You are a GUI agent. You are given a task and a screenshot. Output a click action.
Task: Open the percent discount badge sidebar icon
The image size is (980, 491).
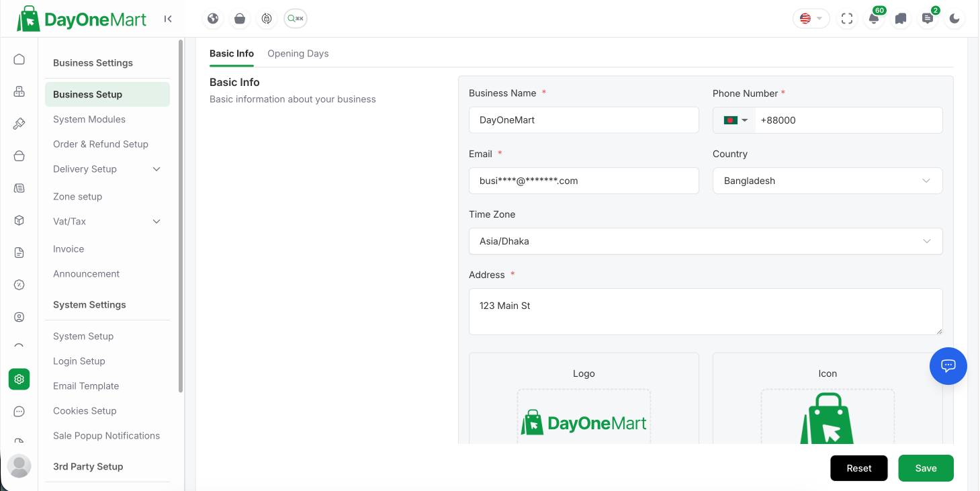pyautogui.click(x=19, y=285)
